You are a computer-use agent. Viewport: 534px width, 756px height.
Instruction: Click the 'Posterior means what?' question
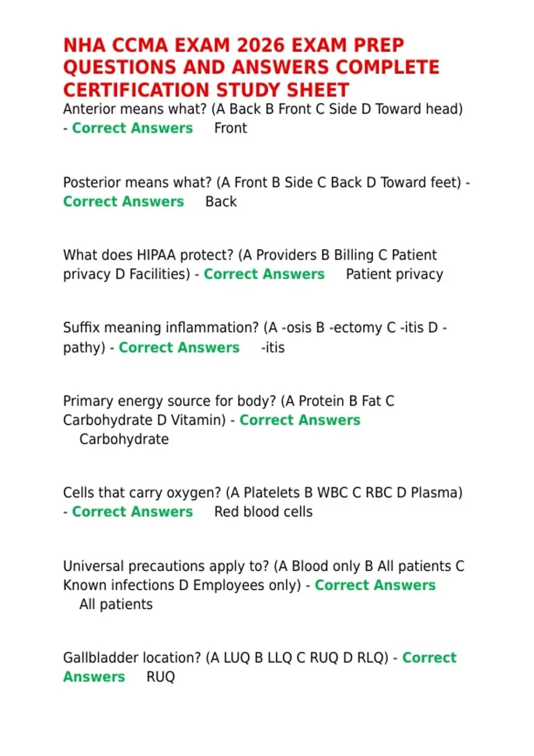tap(138, 182)
